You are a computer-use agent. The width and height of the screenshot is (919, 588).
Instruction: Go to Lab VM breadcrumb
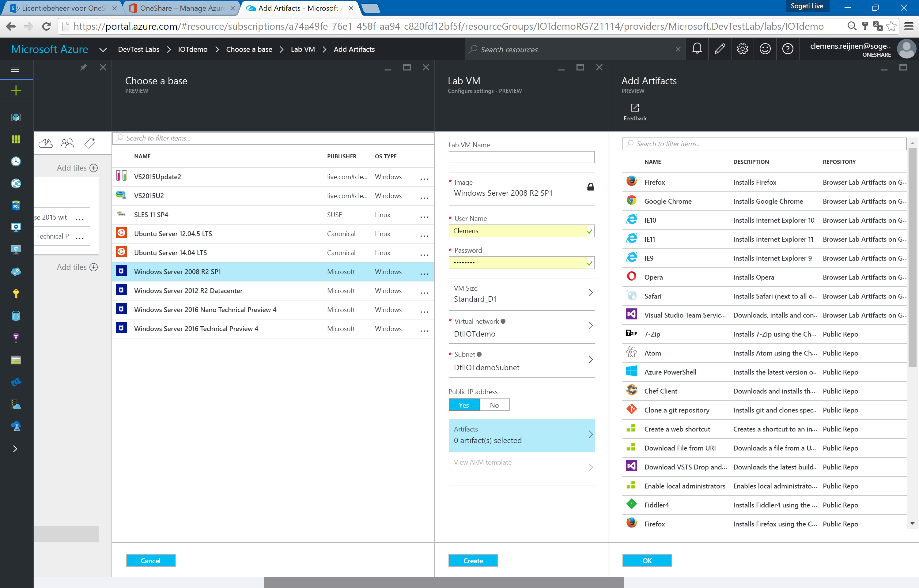click(x=303, y=49)
